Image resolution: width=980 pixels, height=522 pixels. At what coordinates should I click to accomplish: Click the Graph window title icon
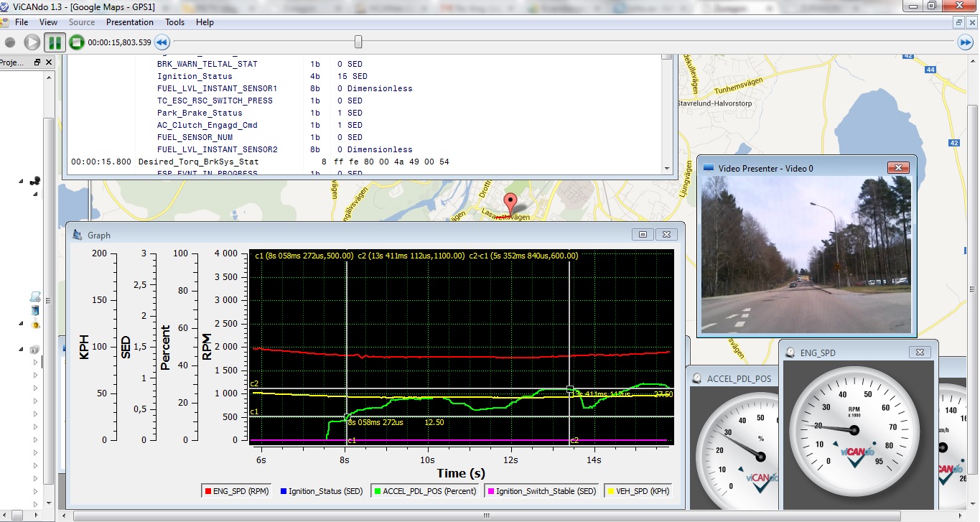point(78,235)
